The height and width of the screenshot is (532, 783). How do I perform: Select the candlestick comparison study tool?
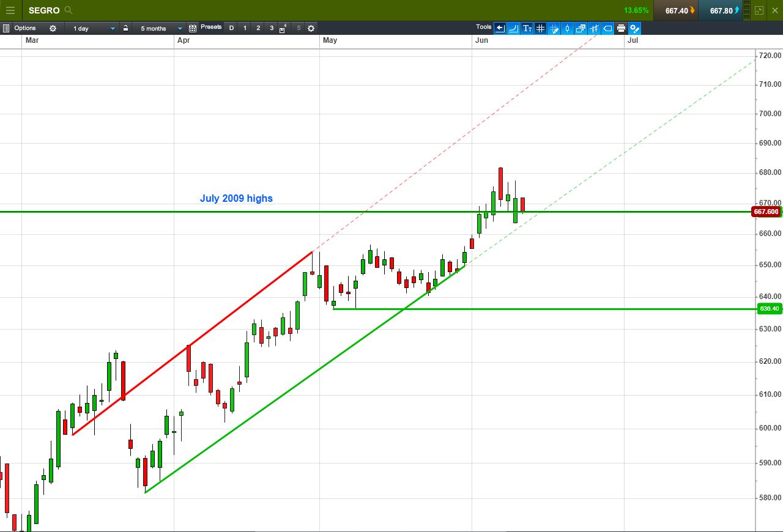594,28
